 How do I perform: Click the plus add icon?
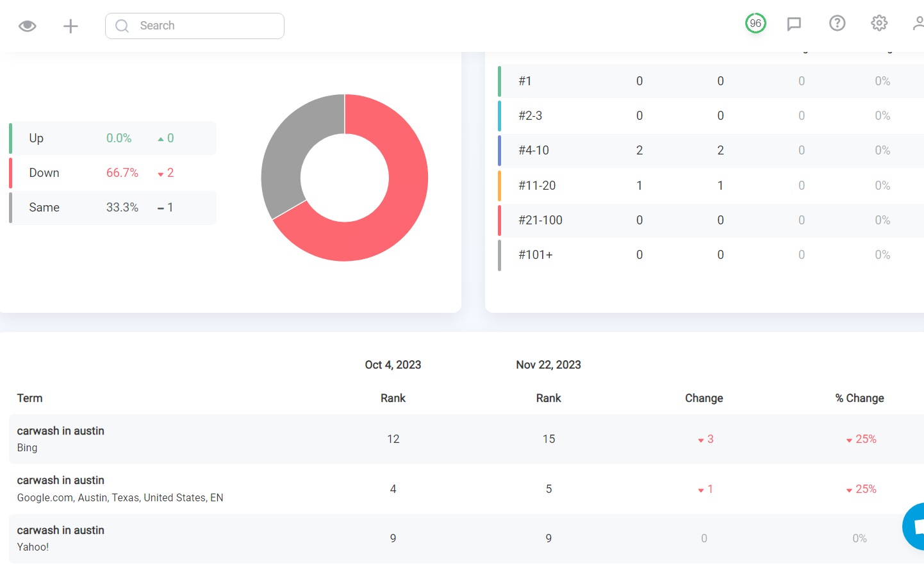coord(70,26)
